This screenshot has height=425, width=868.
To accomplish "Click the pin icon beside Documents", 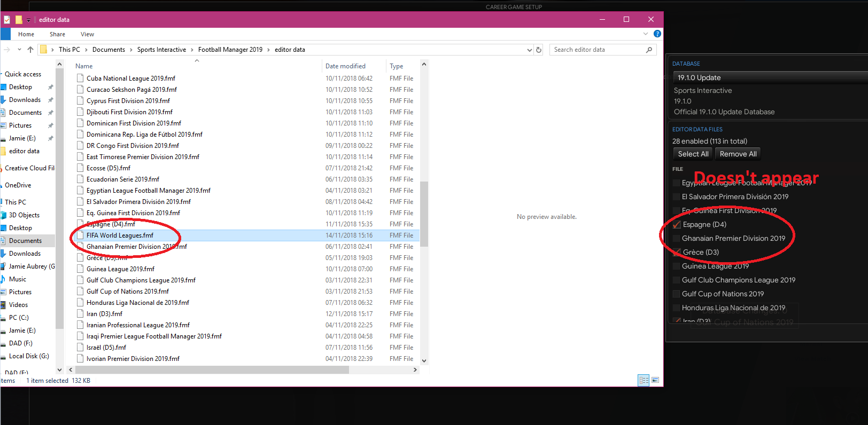I will click(x=51, y=113).
